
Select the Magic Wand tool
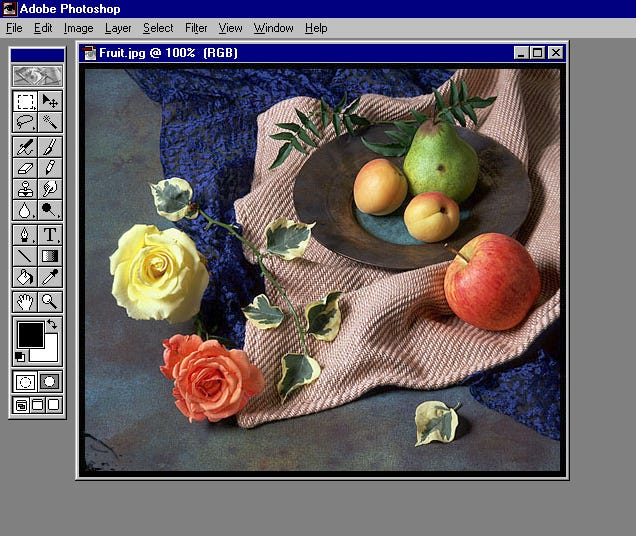coord(50,122)
